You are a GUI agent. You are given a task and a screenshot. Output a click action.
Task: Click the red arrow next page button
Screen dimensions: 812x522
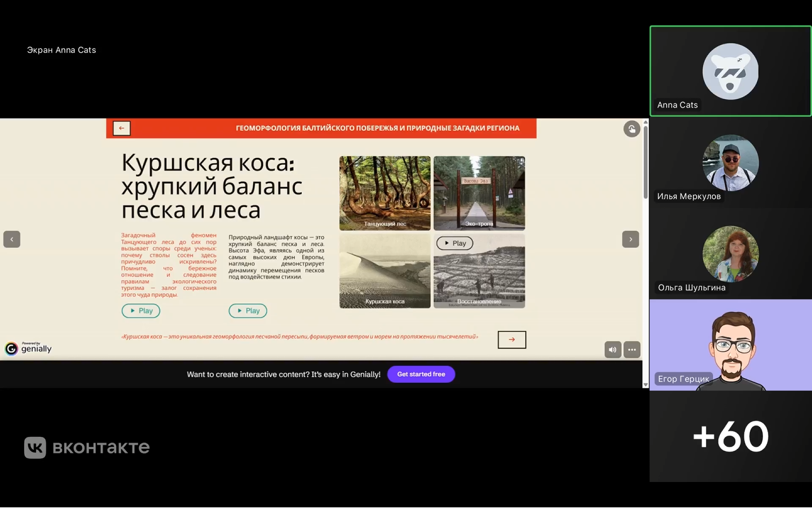click(x=512, y=339)
